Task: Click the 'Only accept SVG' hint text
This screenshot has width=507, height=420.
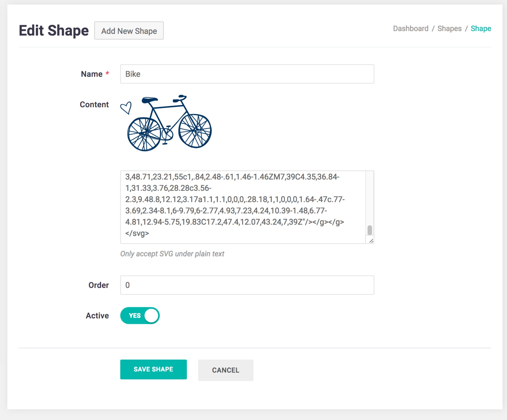Action: point(172,254)
